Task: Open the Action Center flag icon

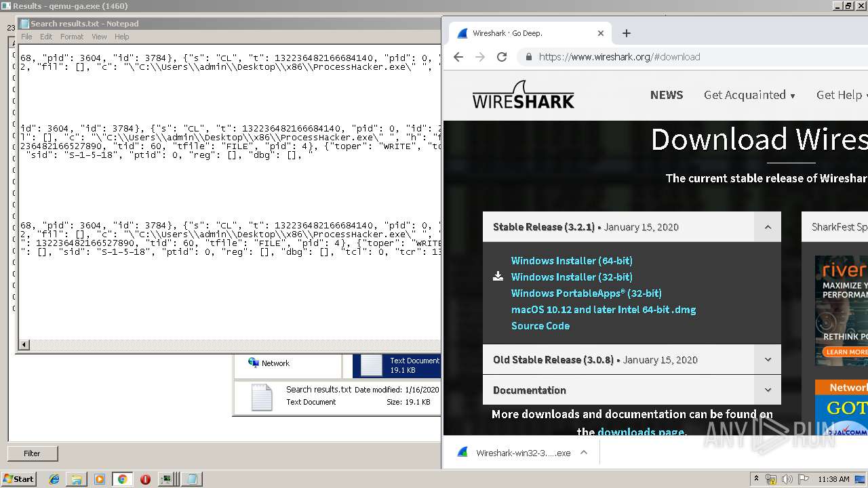Action: [x=804, y=479]
